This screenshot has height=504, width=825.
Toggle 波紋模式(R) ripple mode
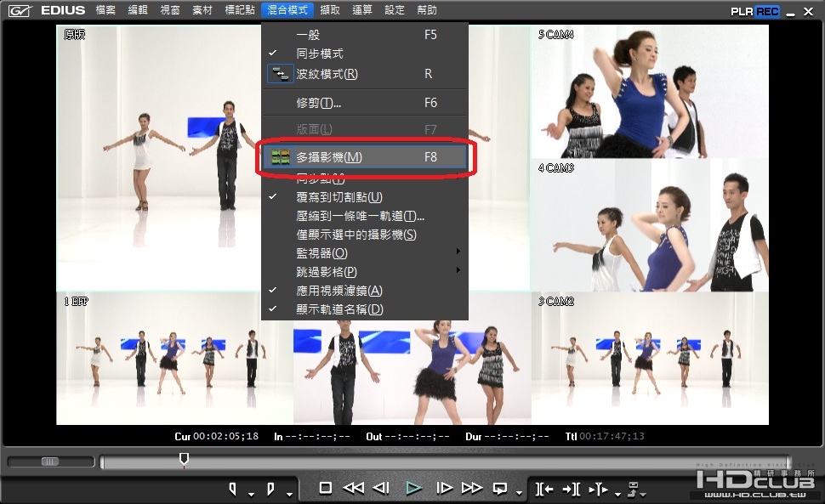(x=365, y=74)
